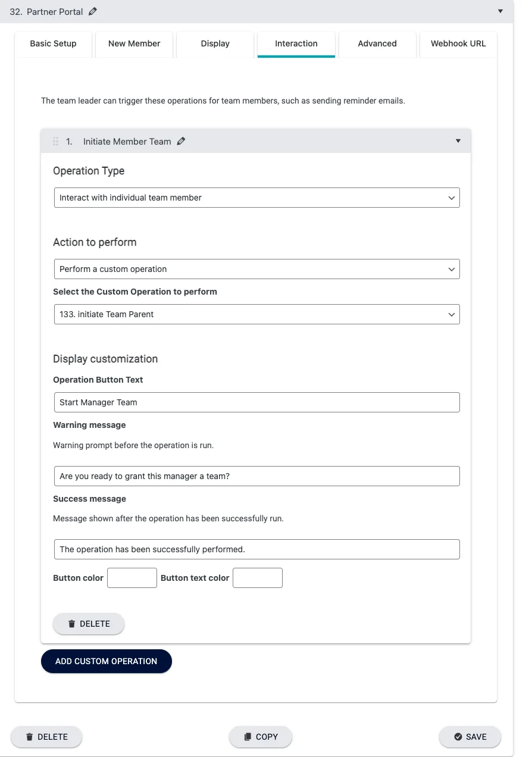Viewport: 532px width, 757px height.
Task: Save the Partner Portal settings
Action: point(470,737)
